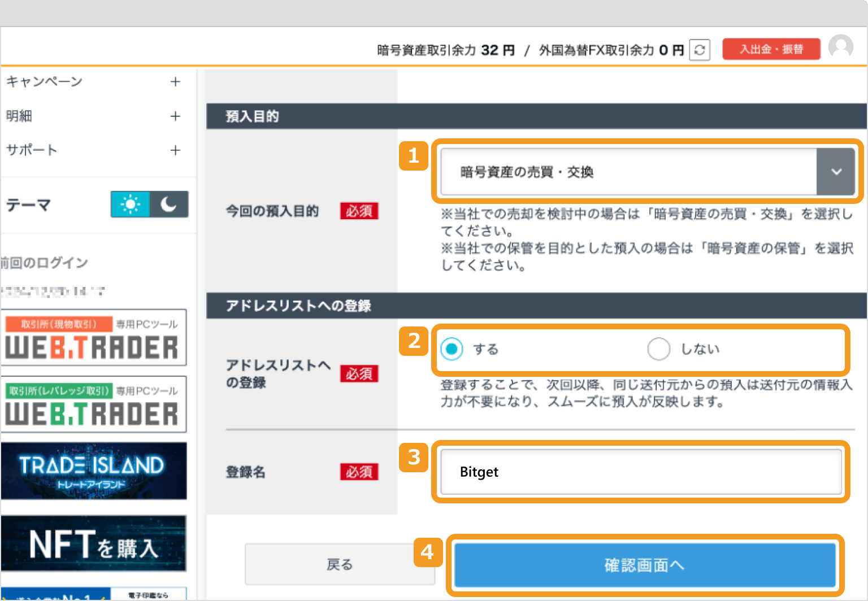Click the Bitget registration name input field
868x601 pixels.
point(640,472)
